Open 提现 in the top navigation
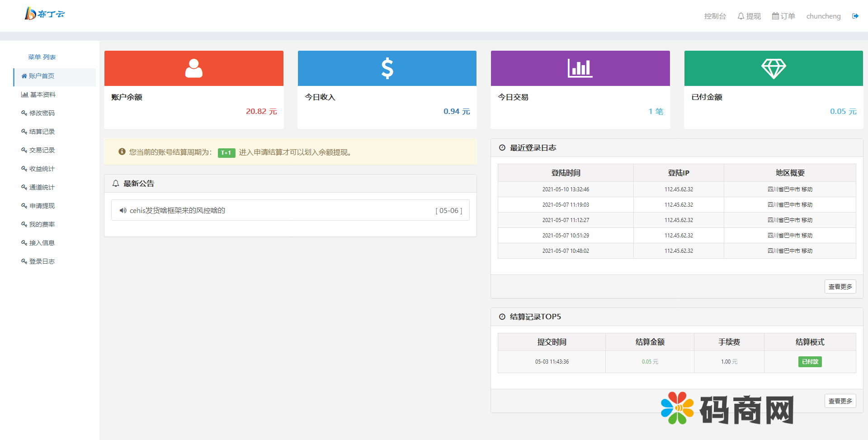Viewport: 868px width, 440px height. tap(749, 16)
